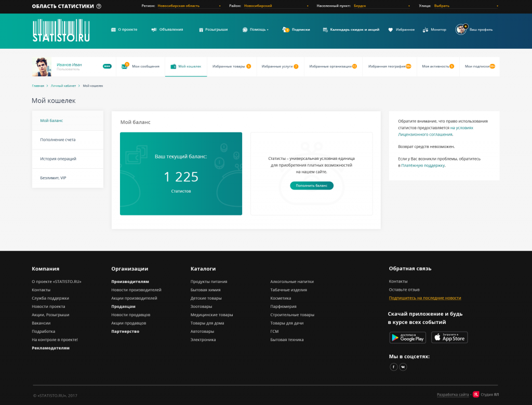
Task: Open the О проекте nav item
Action: pyautogui.click(x=124, y=30)
